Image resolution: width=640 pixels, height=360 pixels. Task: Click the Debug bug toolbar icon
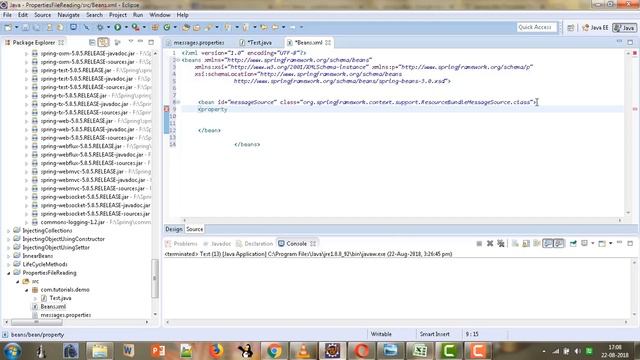click(100, 27)
